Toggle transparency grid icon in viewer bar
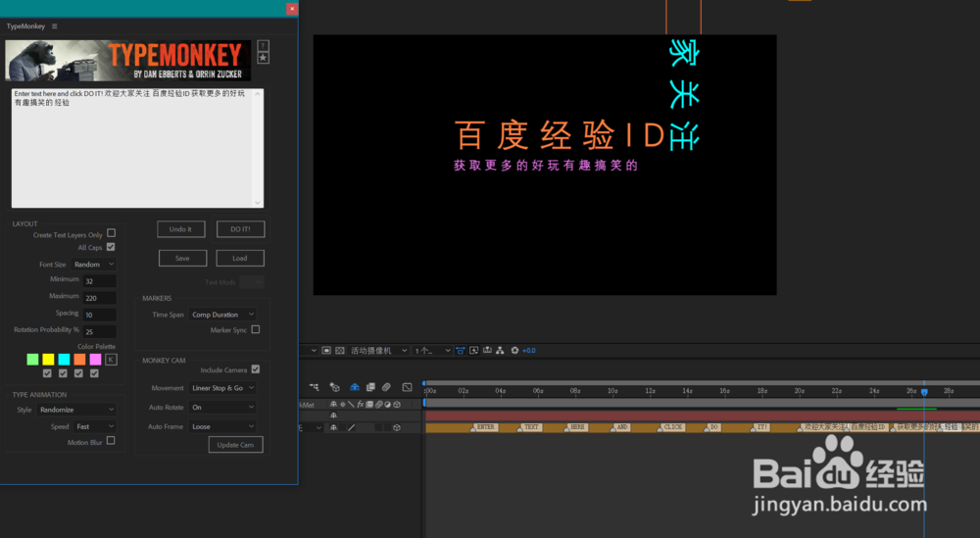 (339, 351)
